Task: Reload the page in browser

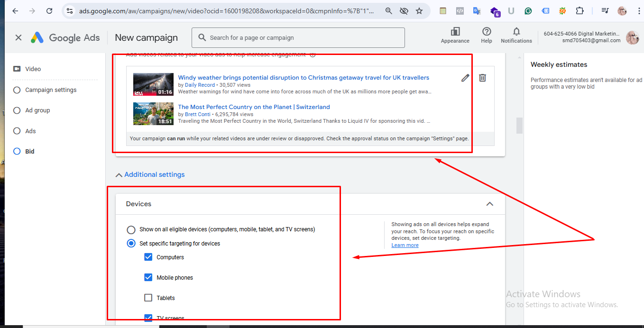Action: pos(49,11)
